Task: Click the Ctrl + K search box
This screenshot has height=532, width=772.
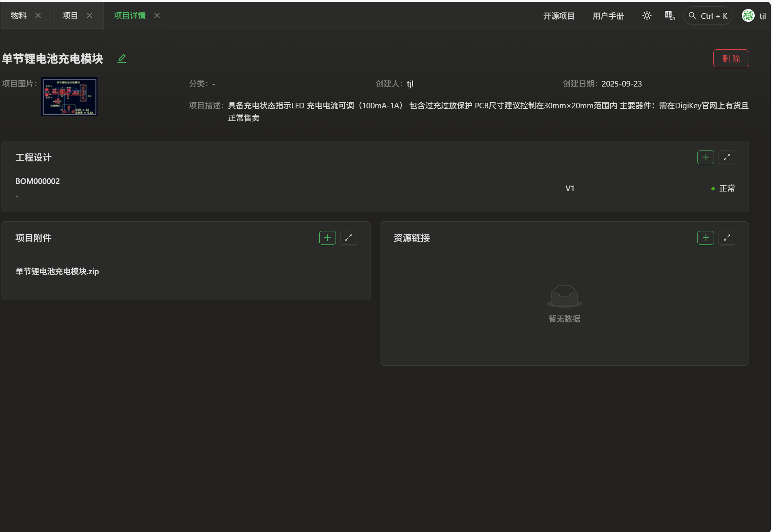Action: (x=708, y=16)
